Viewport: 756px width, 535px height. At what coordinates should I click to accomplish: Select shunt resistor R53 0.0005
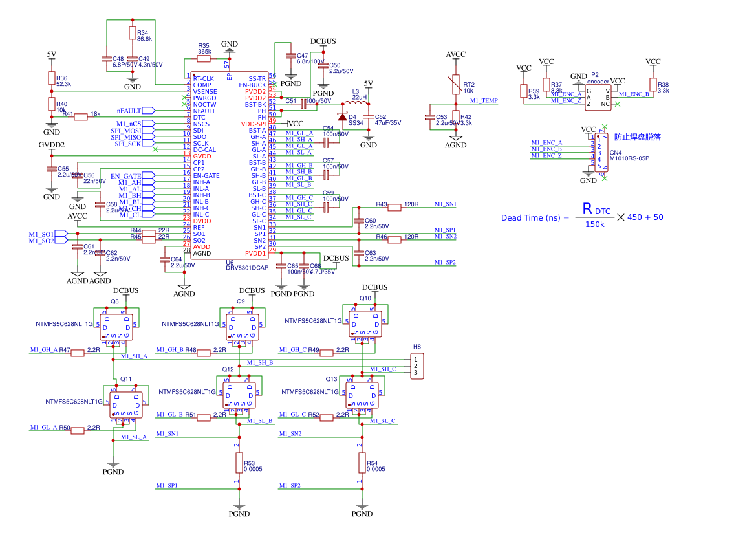[239, 463]
